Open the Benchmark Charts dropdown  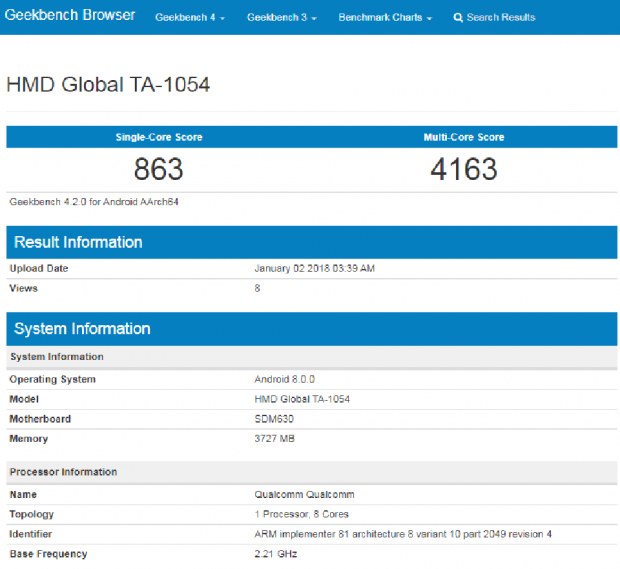click(385, 18)
